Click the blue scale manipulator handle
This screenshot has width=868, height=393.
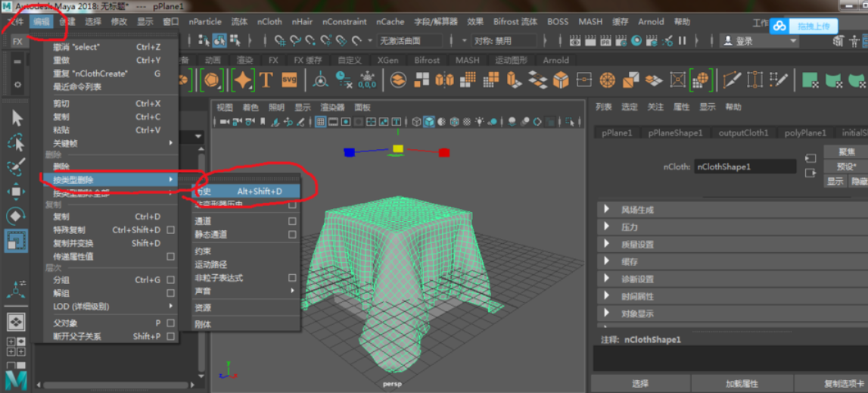tap(349, 152)
